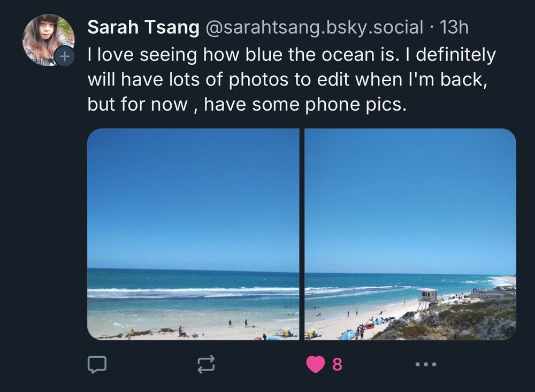Repost this post with the arrows icon
535x392 pixels.
[206, 364]
